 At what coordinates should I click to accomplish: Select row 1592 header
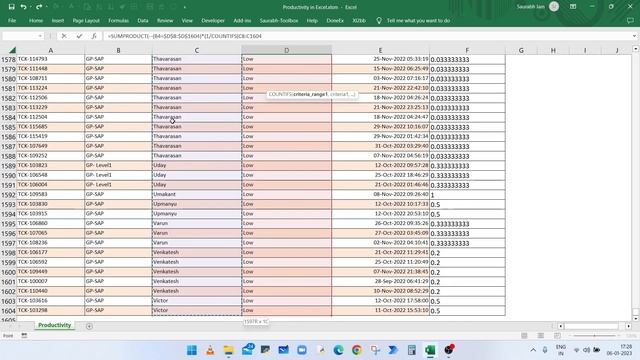pyautogui.click(x=8, y=195)
